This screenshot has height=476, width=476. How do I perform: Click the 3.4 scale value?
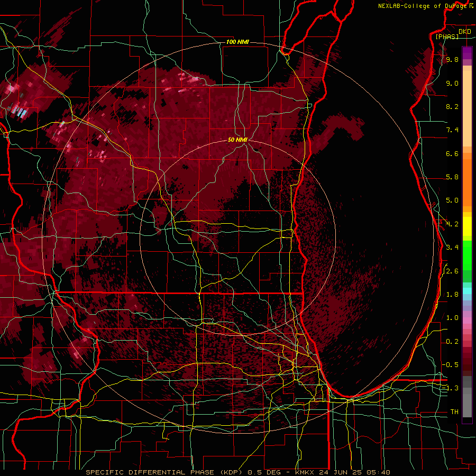(x=452, y=248)
